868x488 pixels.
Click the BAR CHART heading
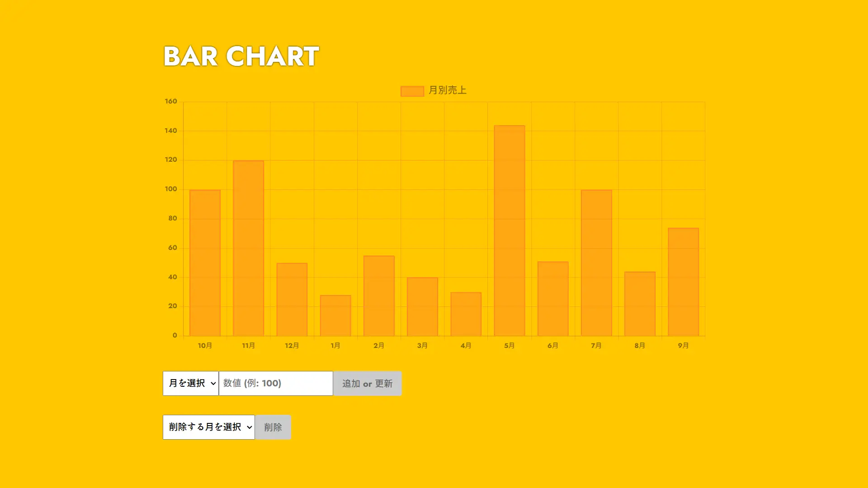241,56
